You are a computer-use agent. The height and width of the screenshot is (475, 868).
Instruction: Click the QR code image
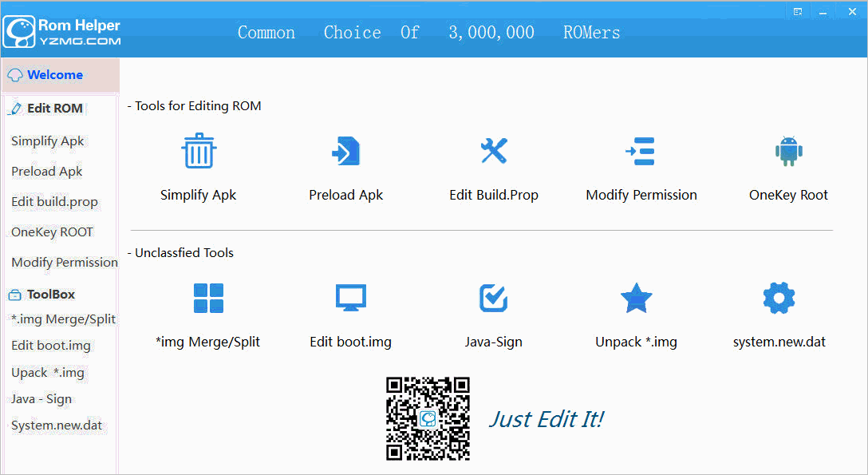(x=428, y=418)
